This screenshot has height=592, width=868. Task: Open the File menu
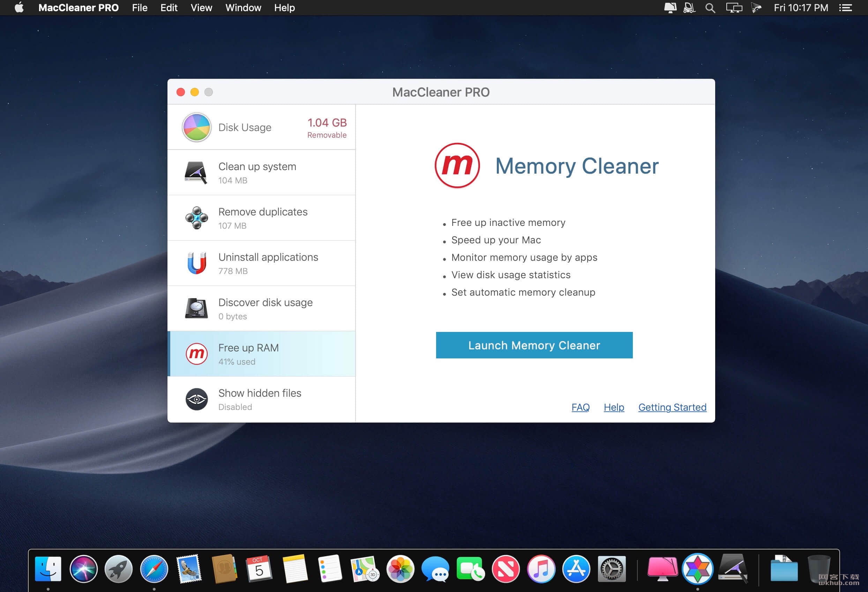point(140,8)
